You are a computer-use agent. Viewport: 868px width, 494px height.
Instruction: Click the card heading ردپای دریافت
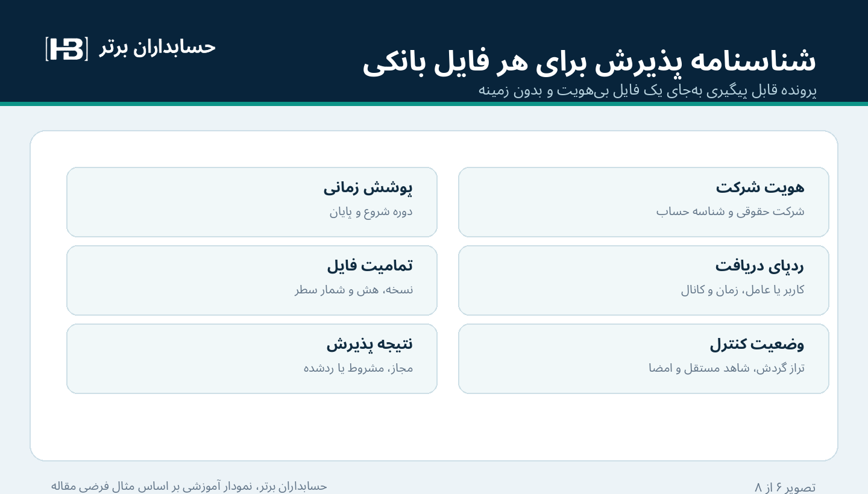tap(760, 266)
